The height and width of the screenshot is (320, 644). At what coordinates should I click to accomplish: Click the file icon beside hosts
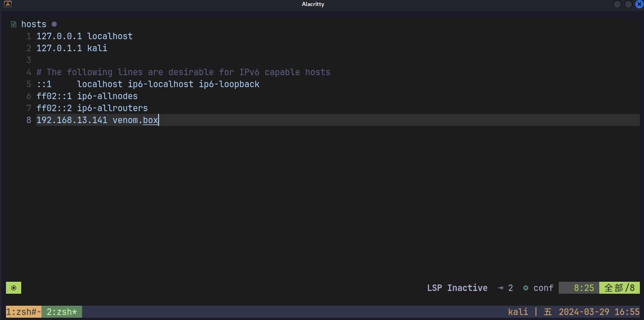[13, 24]
